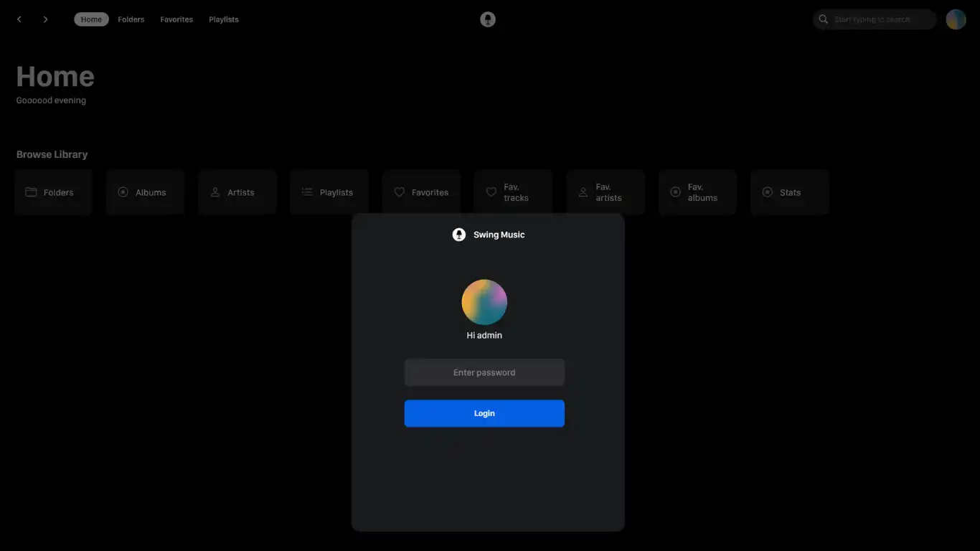Click the Enter password field

[484, 372]
